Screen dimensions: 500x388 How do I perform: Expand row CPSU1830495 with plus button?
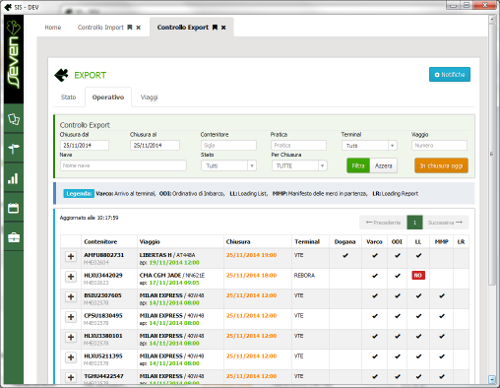[x=71, y=317]
